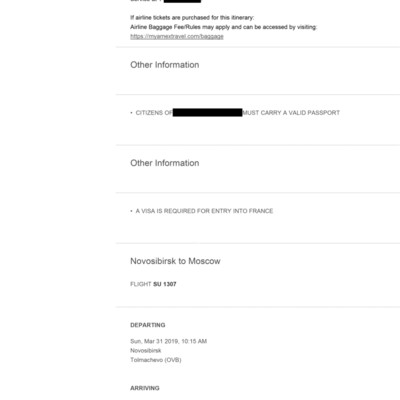Click Novosibirsk city under DEPARTING

click(x=146, y=351)
